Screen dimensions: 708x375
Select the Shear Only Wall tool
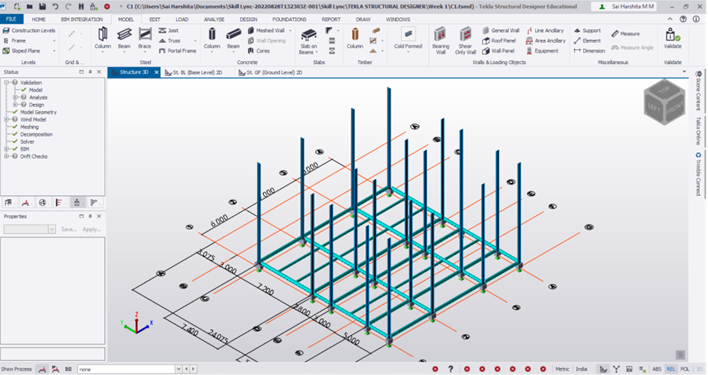tap(465, 41)
